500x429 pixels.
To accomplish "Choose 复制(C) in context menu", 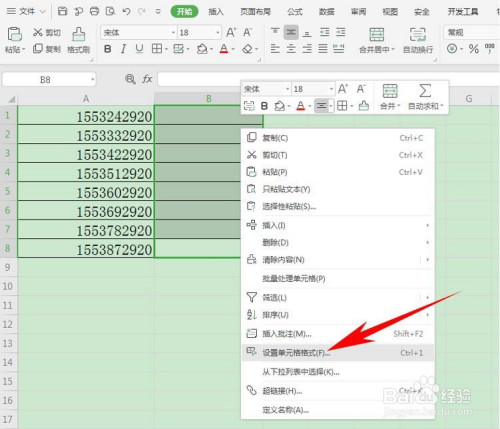I will pyautogui.click(x=338, y=138).
